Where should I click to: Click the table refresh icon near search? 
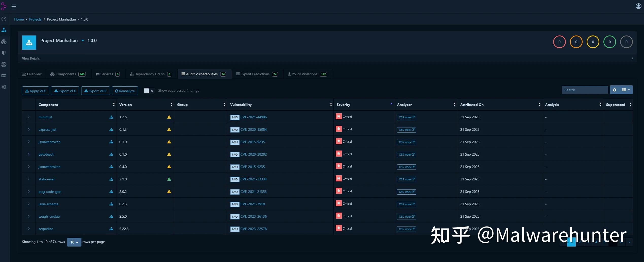point(614,90)
